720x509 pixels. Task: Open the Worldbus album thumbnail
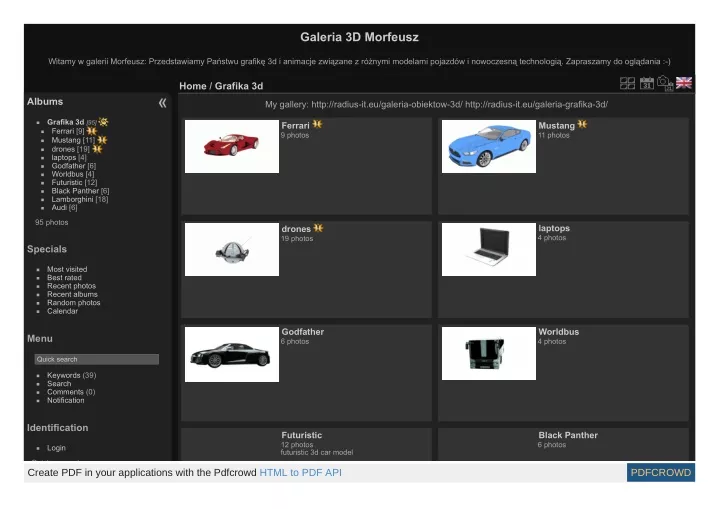(489, 353)
